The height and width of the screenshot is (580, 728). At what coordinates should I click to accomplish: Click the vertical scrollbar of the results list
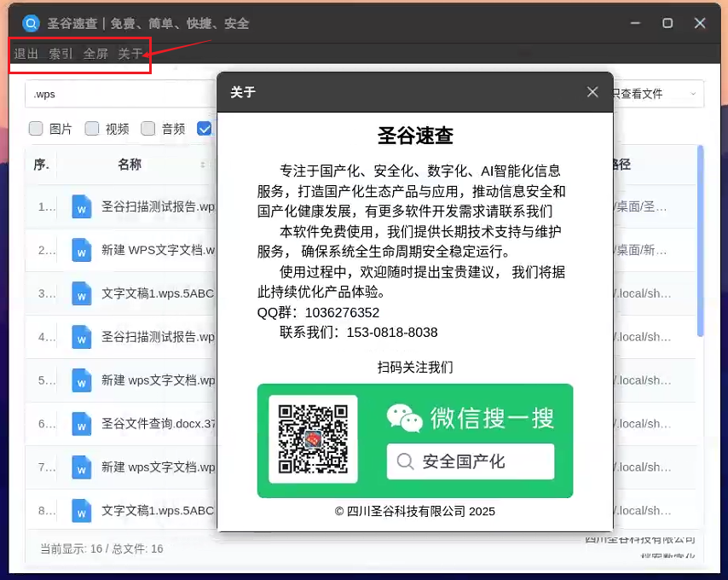[700, 239]
